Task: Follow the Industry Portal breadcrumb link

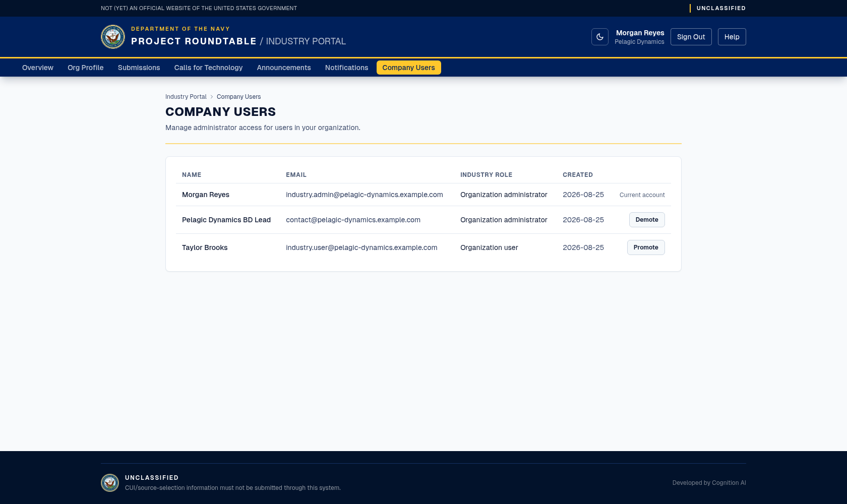Action: (186, 97)
